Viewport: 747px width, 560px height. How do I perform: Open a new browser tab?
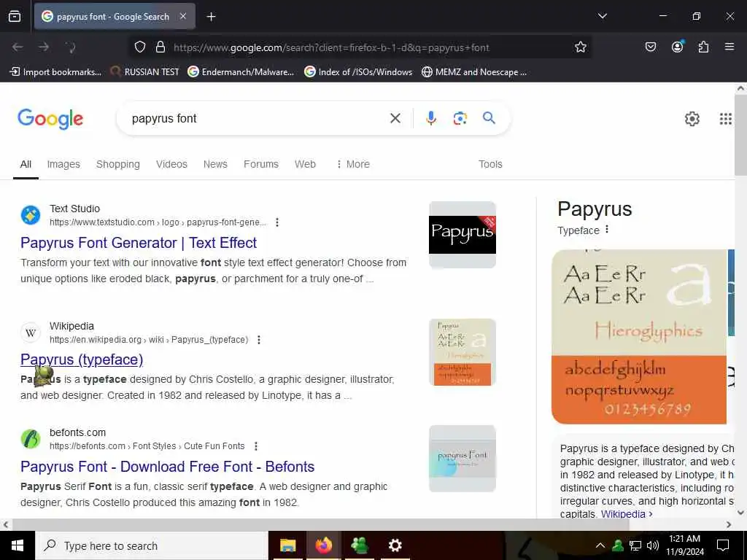tap(211, 17)
